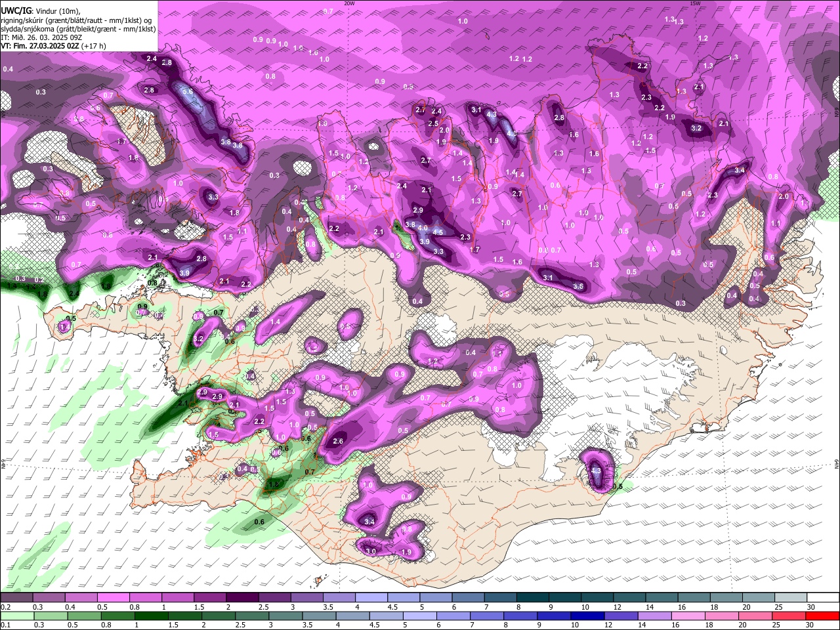Click the 15W longitude label
The image size is (840, 630).
pos(695,3)
